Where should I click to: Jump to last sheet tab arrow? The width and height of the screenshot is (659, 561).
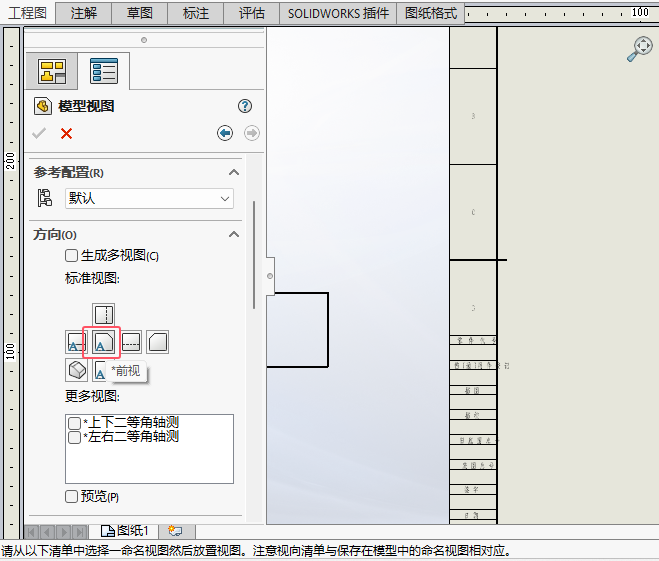[80, 532]
